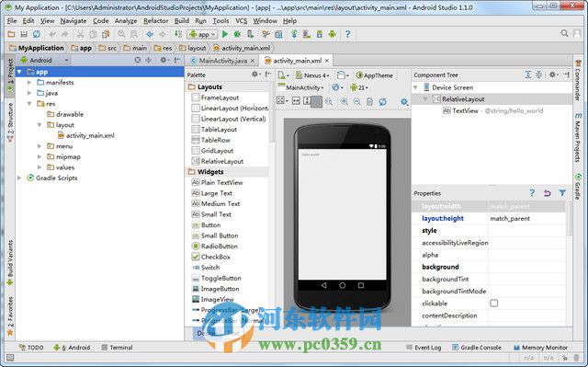Show expert properties filter icon
This screenshot has height=367, width=588.
click(562, 193)
